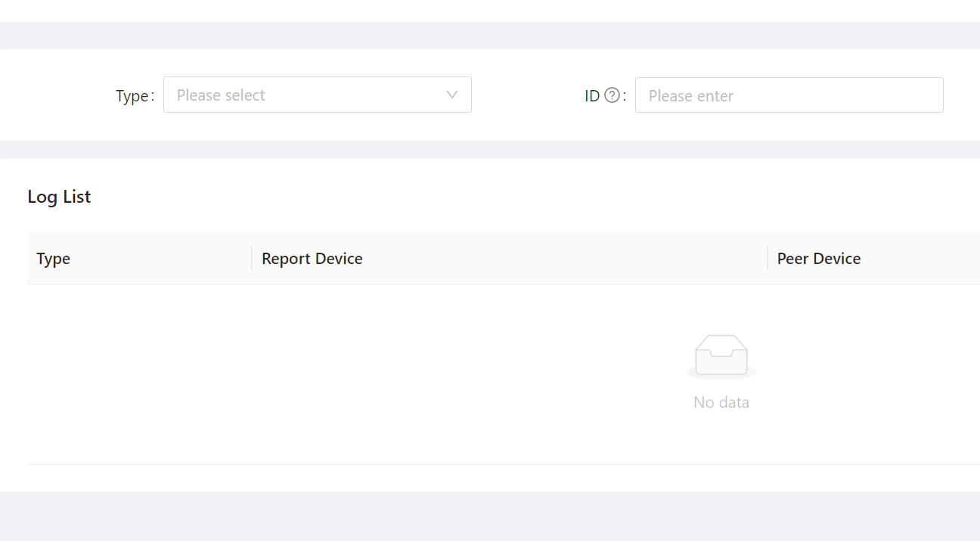Click the Report Device column header
The image size is (980, 541).
coord(312,258)
